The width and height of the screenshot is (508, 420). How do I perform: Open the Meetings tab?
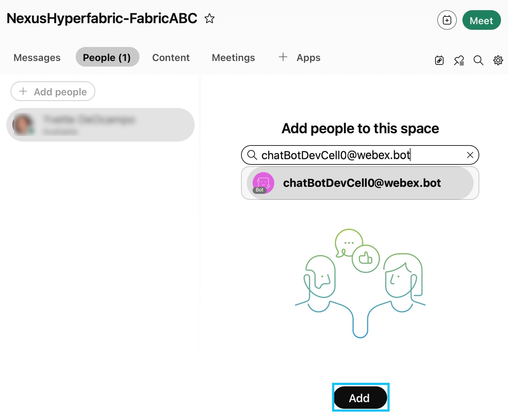[233, 57]
